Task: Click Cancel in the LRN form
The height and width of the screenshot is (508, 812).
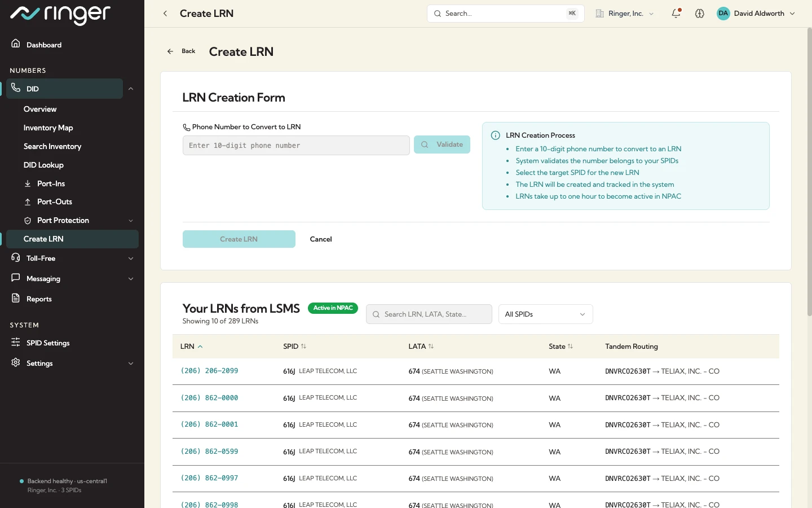Action: click(321, 239)
